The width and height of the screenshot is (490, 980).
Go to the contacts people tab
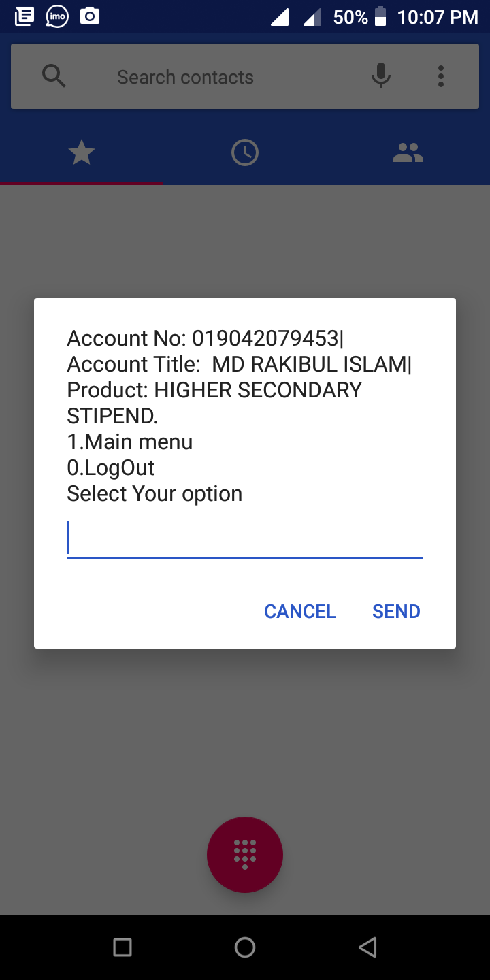coord(408,152)
